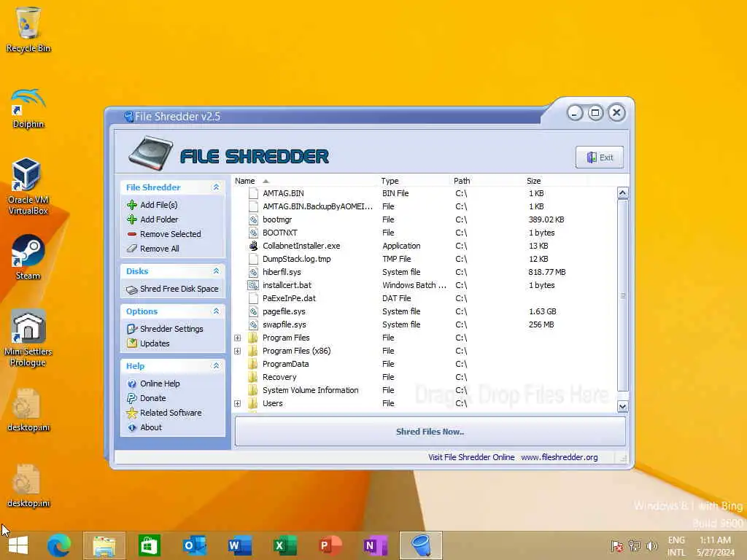Click the Updates icon

pyautogui.click(x=132, y=343)
